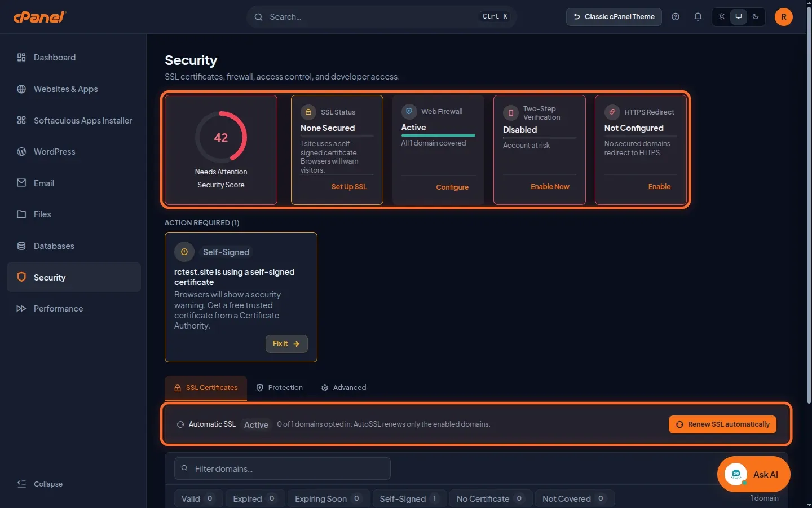Open the Email envelope icon
Viewport: 812px width, 508px height.
(21, 183)
